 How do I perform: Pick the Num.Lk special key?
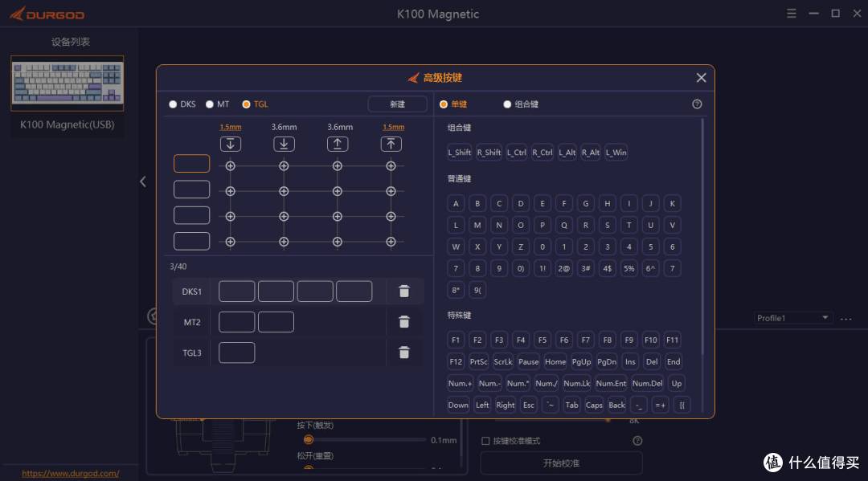pyautogui.click(x=577, y=383)
